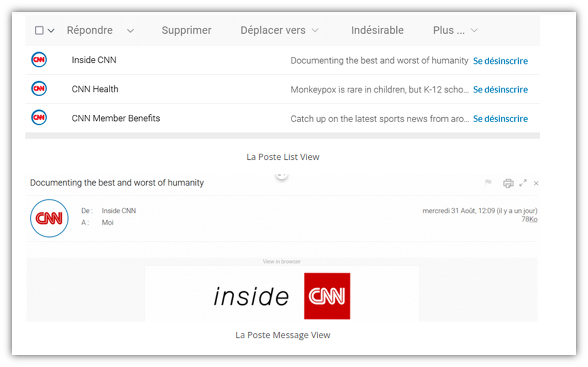The width and height of the screenshot is (588, 367).
Task: Expand the message to full view
Action: point(523,183)
